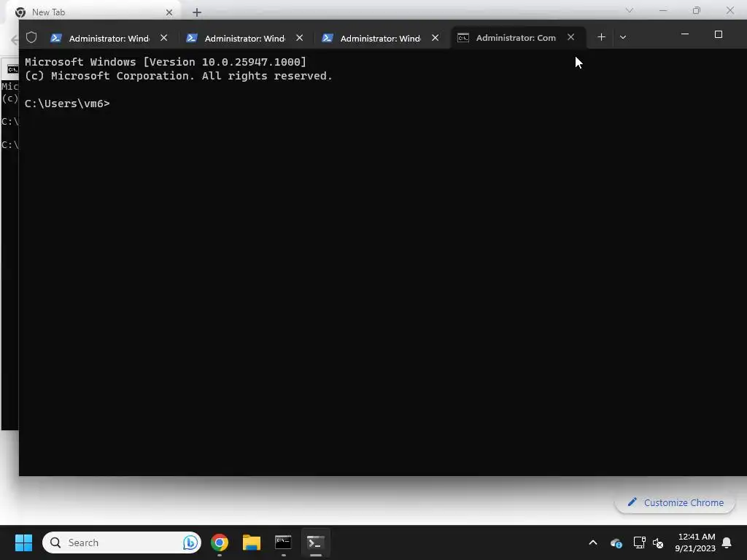Close the Chrome New Tab
Viewport: 747px width, 560px height.
(169, 12)
